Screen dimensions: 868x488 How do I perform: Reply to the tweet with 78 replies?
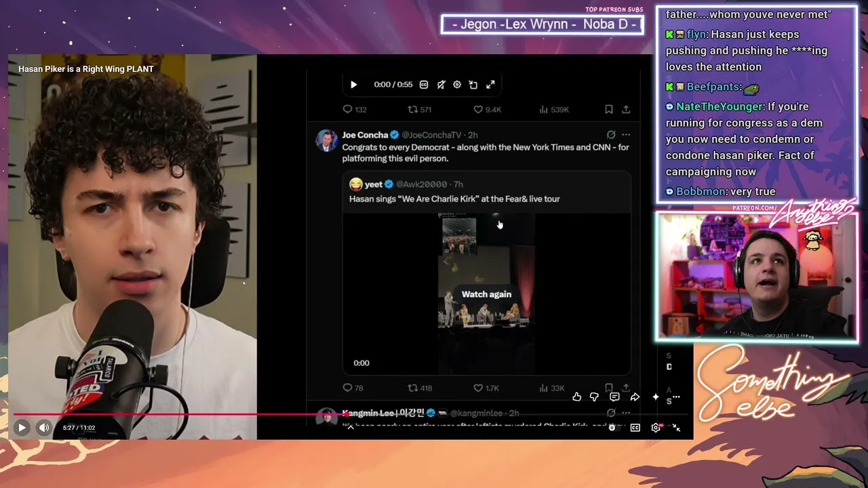[x=353, y=388]
